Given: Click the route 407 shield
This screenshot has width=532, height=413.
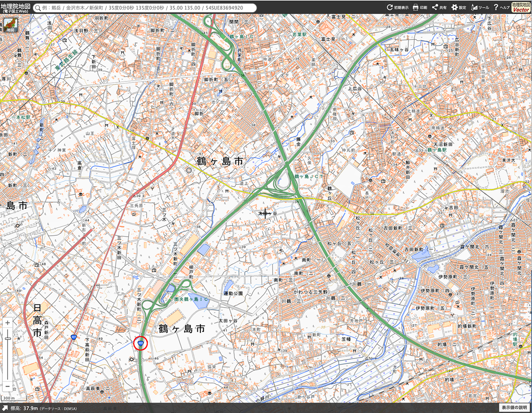Looking at the screenshot, I should 74,337.
